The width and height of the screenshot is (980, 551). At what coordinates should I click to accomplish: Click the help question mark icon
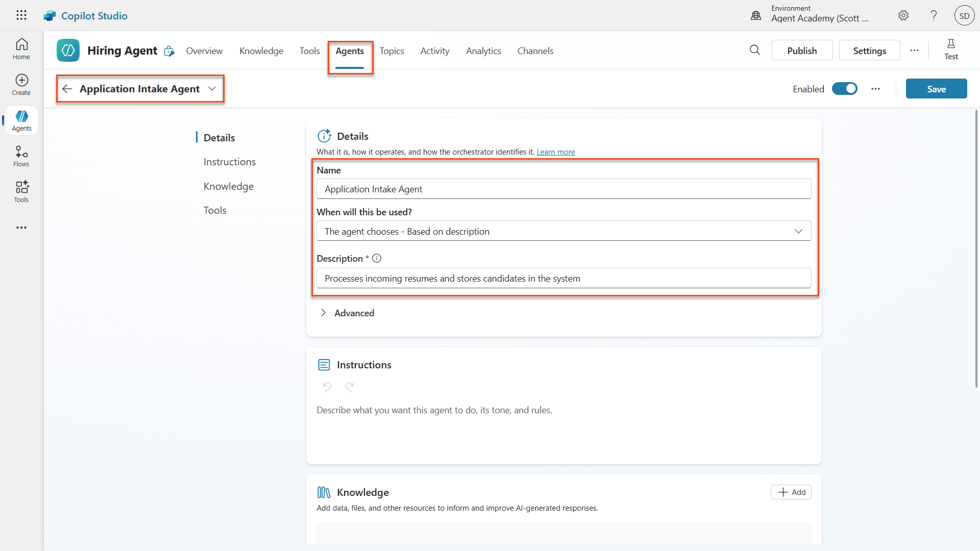[934, 15]
